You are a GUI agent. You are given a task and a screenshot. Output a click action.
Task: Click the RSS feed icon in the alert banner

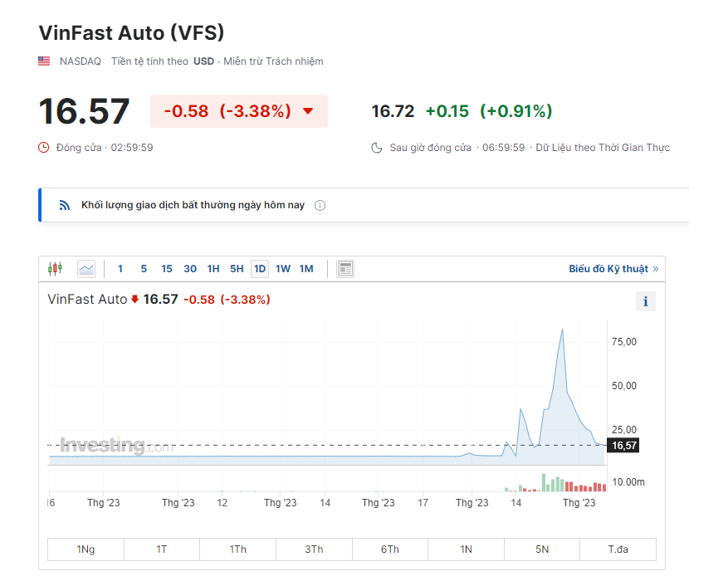[x=65, y=206]
